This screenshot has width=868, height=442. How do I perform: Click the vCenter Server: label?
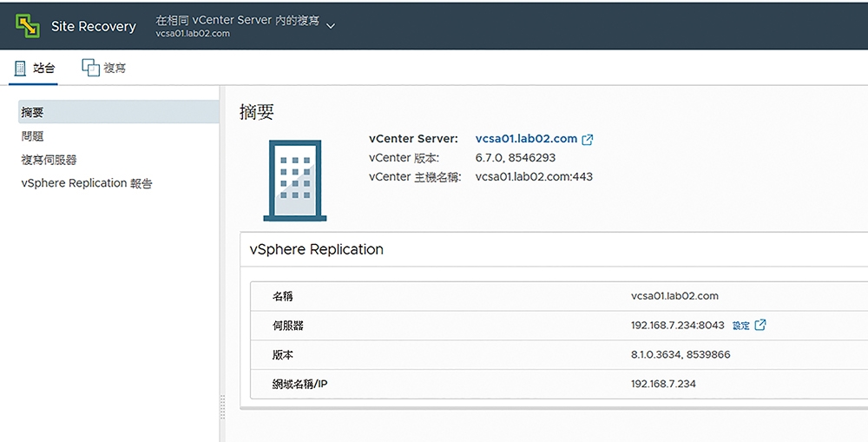[x=413, y=138]
